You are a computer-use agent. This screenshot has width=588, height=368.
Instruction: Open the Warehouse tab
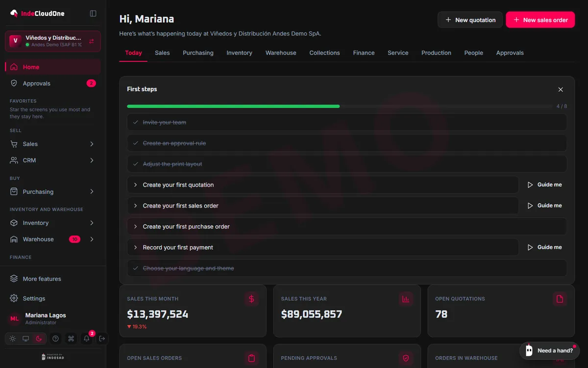tap(281, 53)
